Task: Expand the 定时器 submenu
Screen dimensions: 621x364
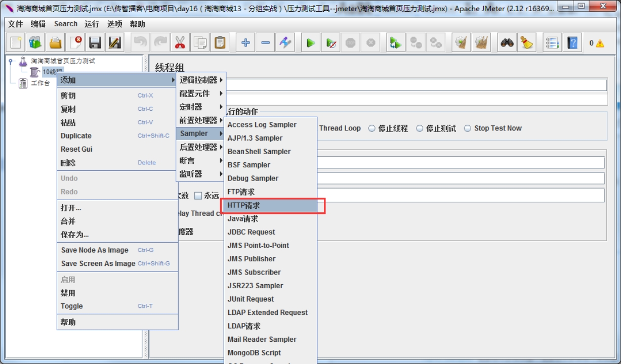Action: point(200,107)
